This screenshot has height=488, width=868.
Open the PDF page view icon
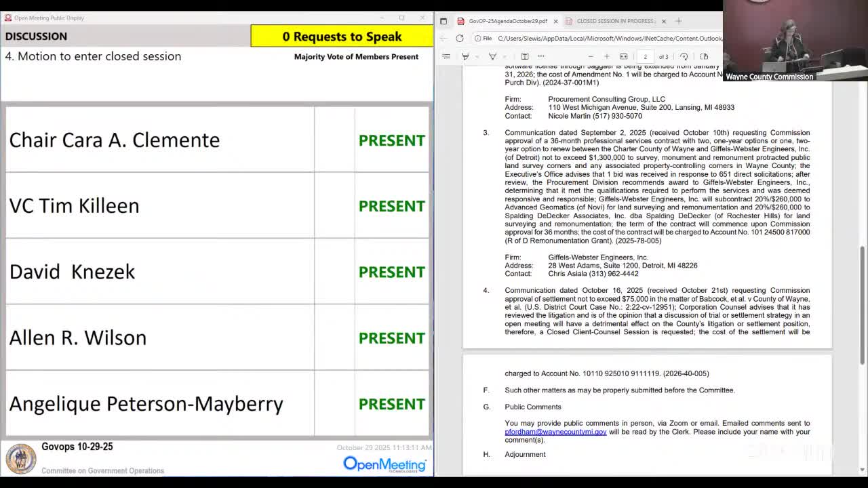[704, 56]
